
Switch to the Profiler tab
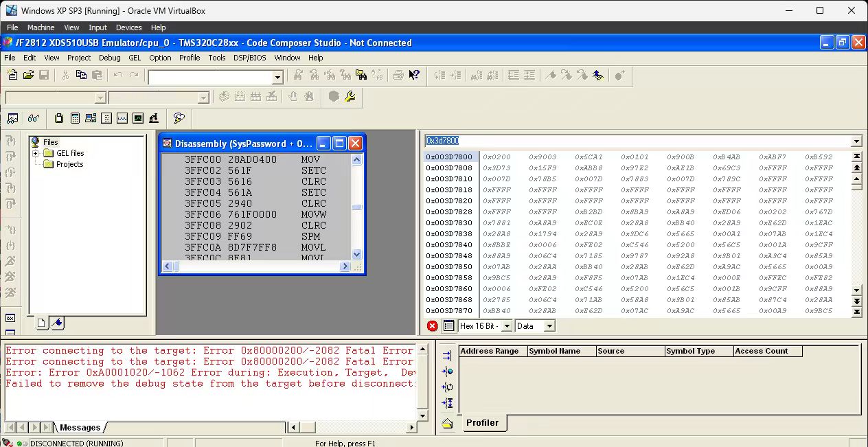click(482, 422)
